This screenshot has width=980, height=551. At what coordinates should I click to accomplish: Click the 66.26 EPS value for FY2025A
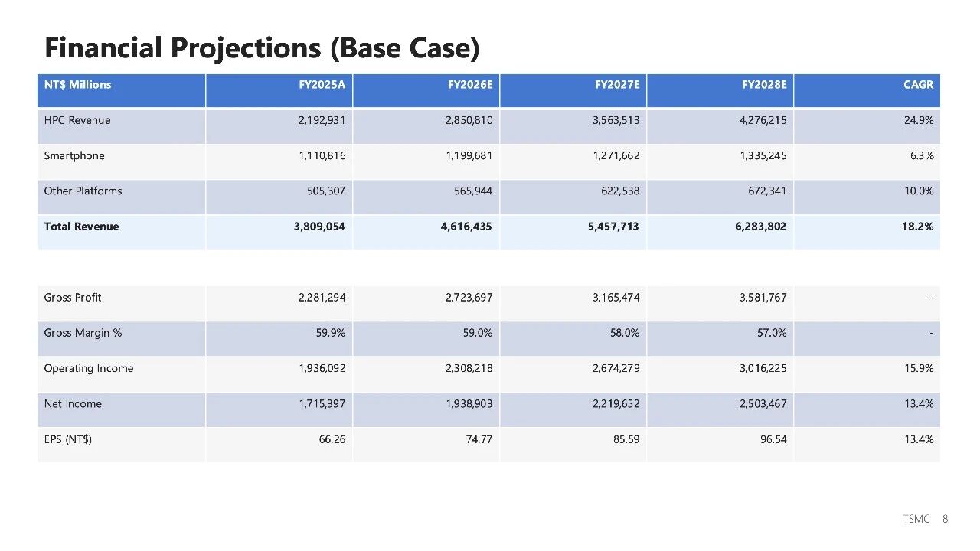(x=332, y=439)
